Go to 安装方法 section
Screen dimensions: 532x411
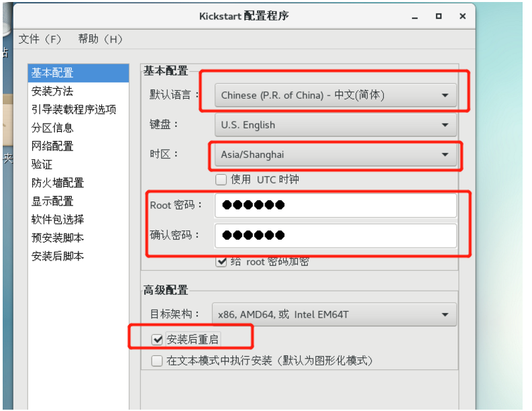click(78, 91)
